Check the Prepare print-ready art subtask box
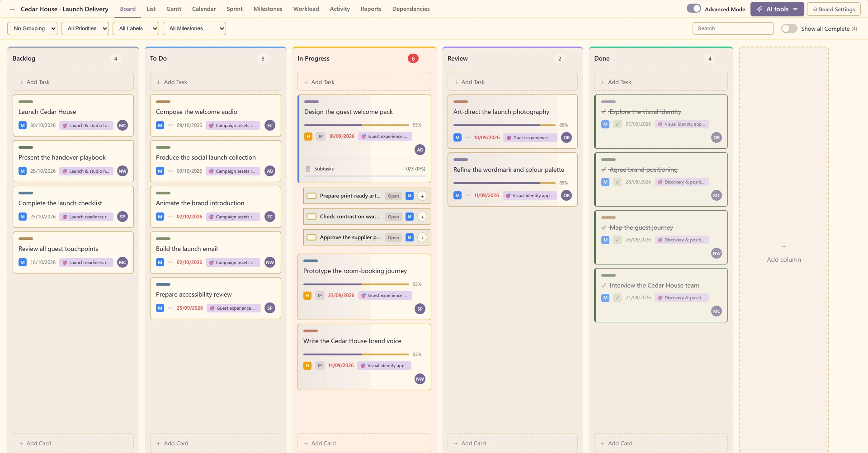 (x=311, y=196)
